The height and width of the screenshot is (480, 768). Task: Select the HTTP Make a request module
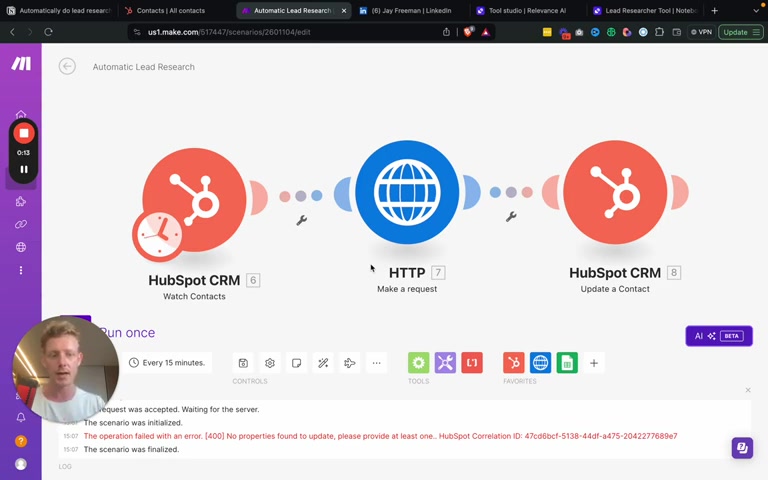[407, 192]
